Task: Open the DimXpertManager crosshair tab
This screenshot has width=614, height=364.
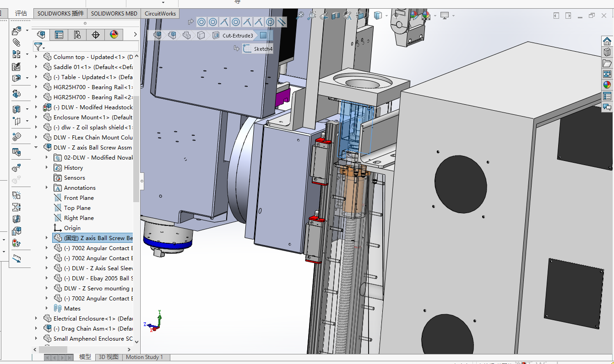Action: (96, 34)
